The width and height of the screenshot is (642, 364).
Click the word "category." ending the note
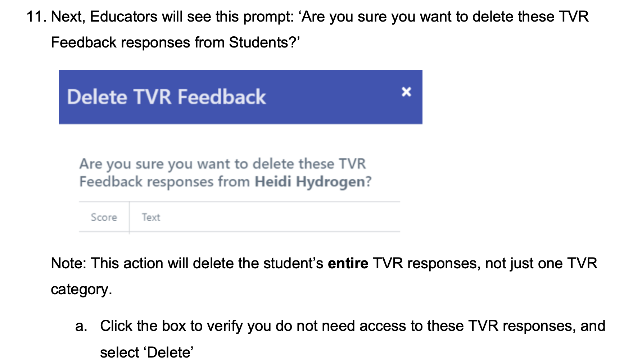pyautogui.click(x=81, y=289)
